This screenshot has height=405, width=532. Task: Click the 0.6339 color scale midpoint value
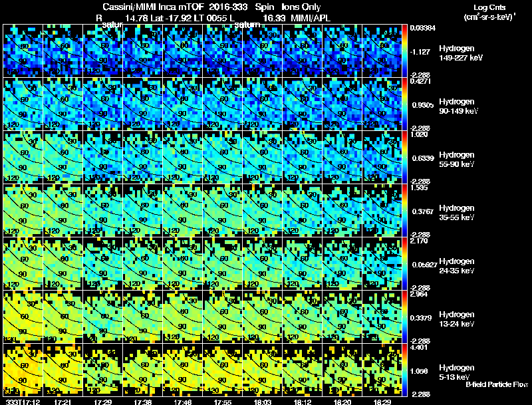[x=422, y=158]
